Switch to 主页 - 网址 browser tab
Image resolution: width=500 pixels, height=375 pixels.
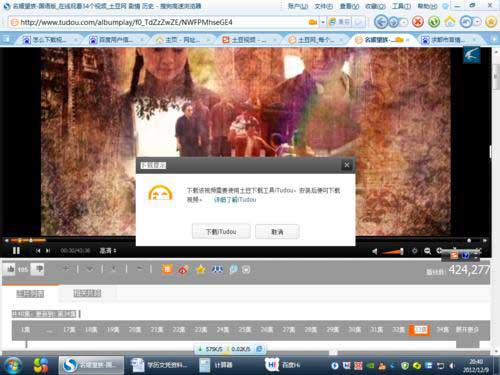coord(182,40)
